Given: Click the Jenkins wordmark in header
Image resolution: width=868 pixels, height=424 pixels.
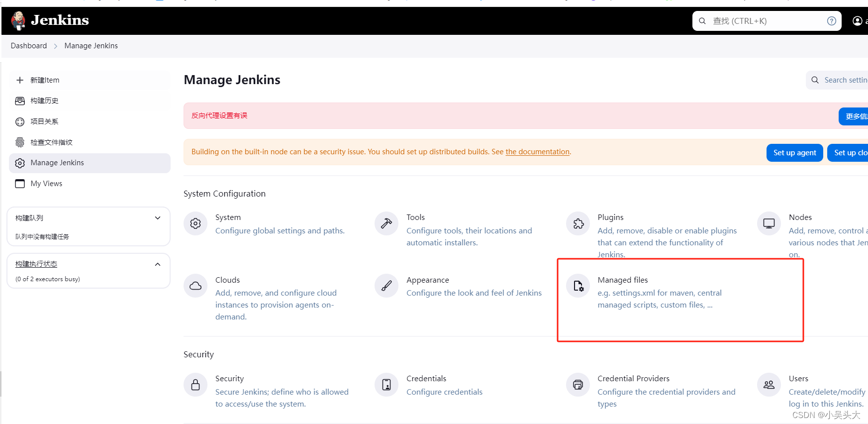Looking at the screenshot, I should pyautogui.click(x=60, y=20).
